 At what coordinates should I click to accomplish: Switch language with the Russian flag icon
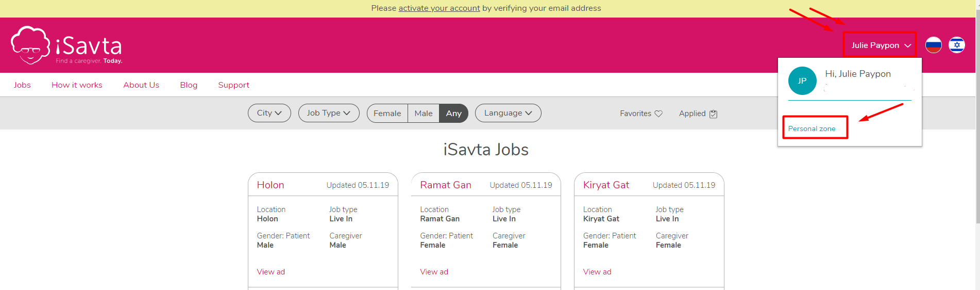click(933, 45)
